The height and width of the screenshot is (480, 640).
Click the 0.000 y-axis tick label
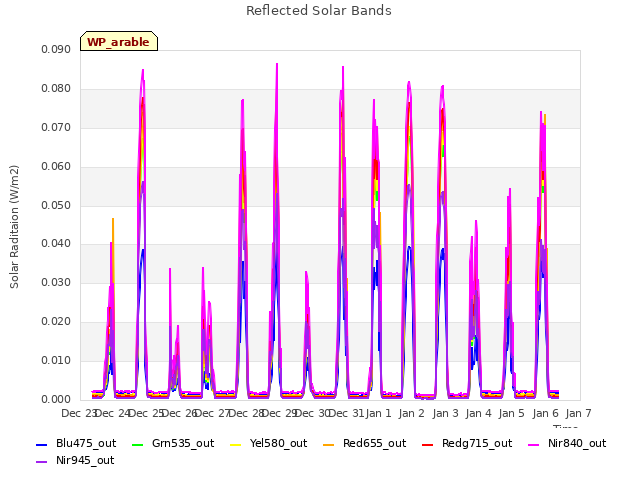(x=56, y=399)
